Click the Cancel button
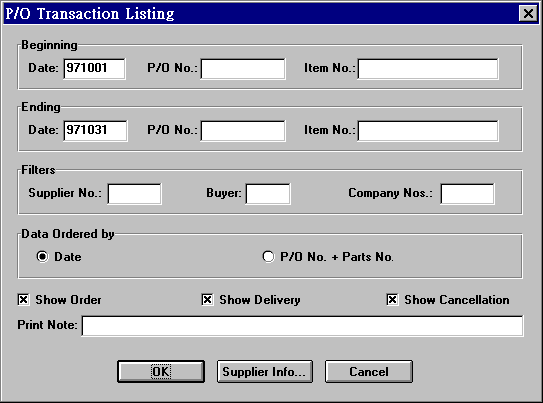The height and width of the screenshot is (403, 543). pyautogui.click(x=368, y=371)
